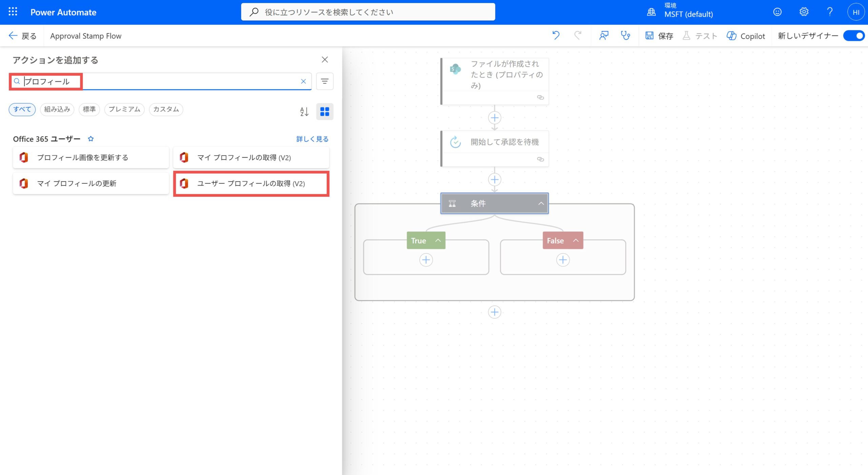
Task: Click the A-Z sort icon
Action: 304,111
